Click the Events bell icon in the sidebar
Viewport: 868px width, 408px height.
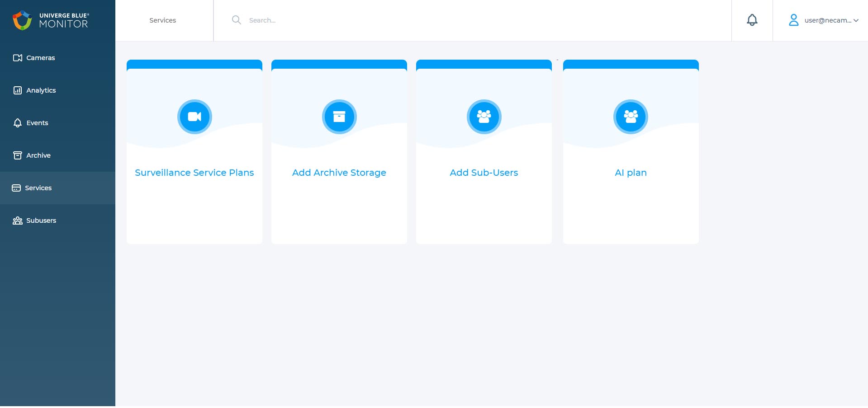pos(18,123)
